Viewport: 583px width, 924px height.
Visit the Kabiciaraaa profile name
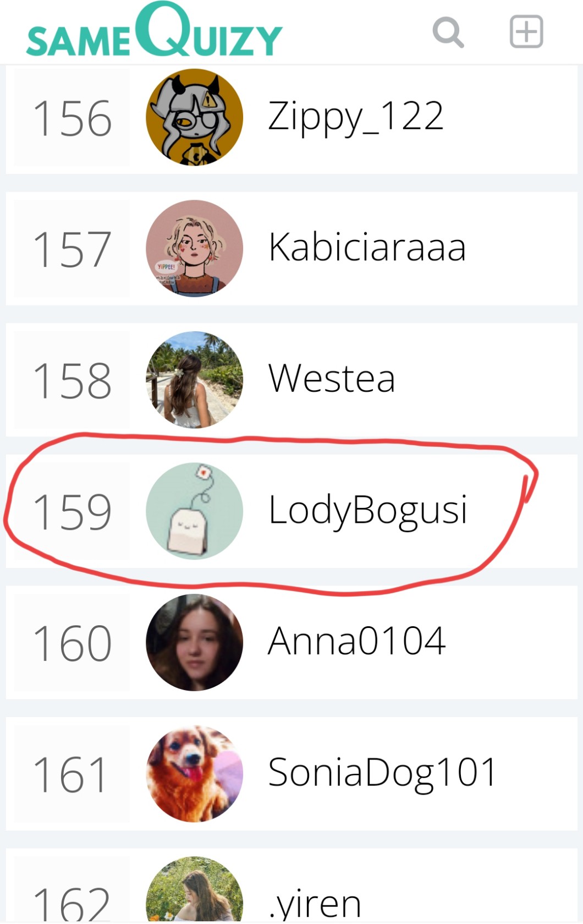(367, 247)
